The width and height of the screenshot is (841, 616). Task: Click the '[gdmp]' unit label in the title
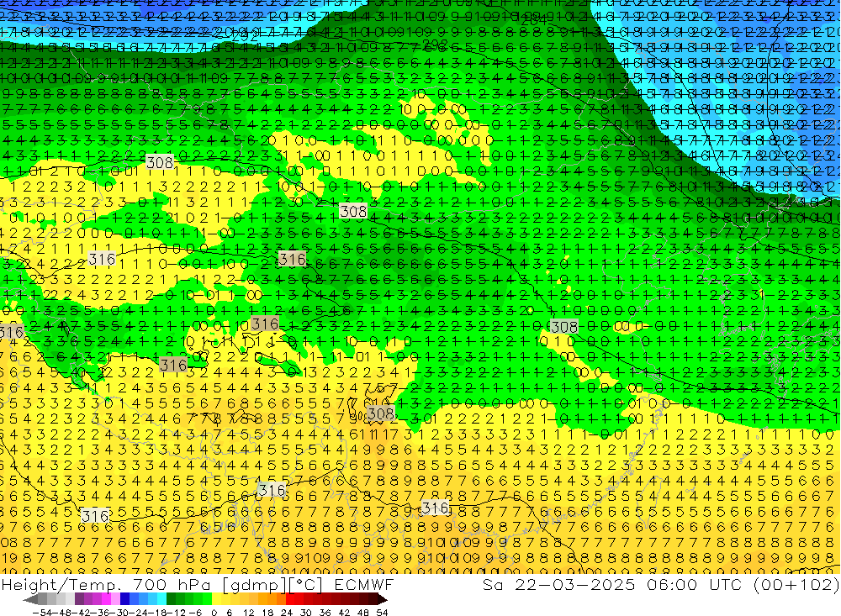(253, 585)
